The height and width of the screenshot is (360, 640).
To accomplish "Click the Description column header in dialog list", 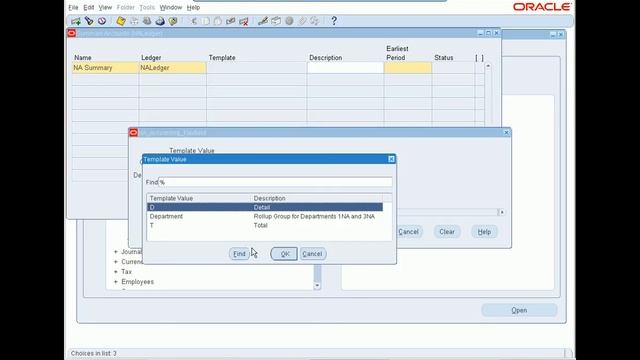I will [269, 198].
